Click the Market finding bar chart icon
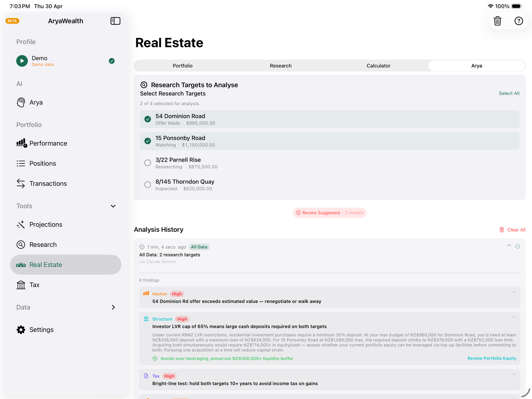Image resolution: width=532 pixels, height=399 pixels. point(146,293)
